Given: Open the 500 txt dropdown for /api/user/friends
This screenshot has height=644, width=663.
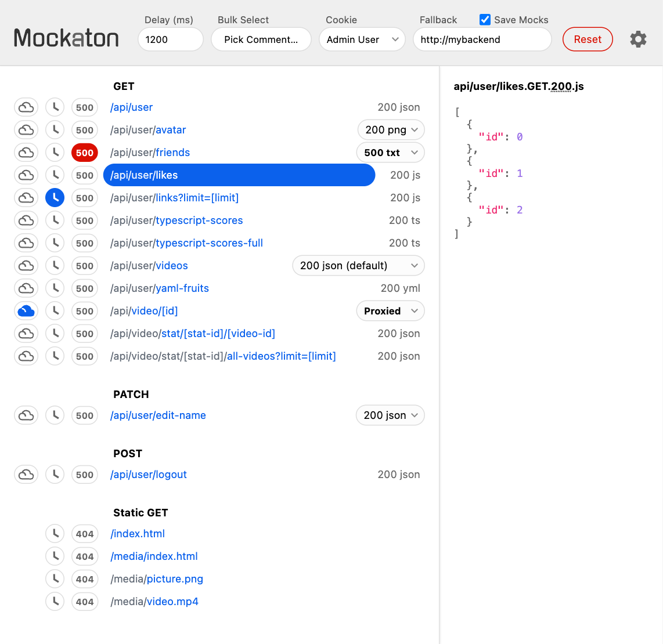Looking at the screenshot, I should 390,152.
